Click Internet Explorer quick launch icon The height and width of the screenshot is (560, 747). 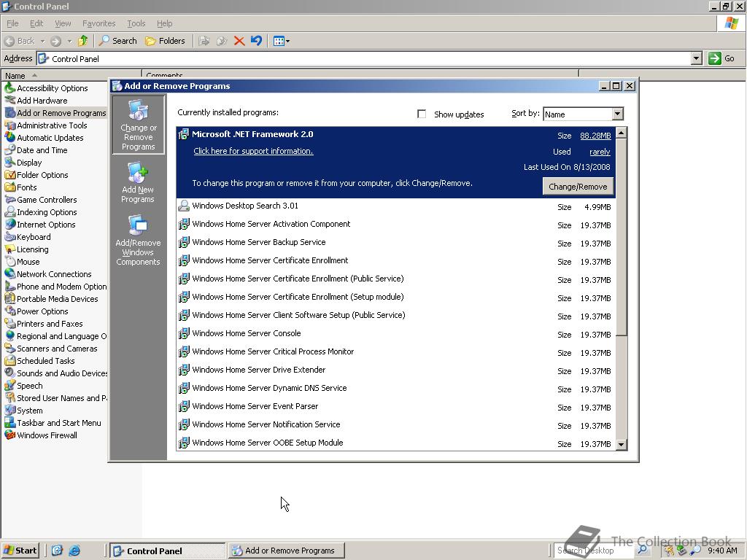75,551
